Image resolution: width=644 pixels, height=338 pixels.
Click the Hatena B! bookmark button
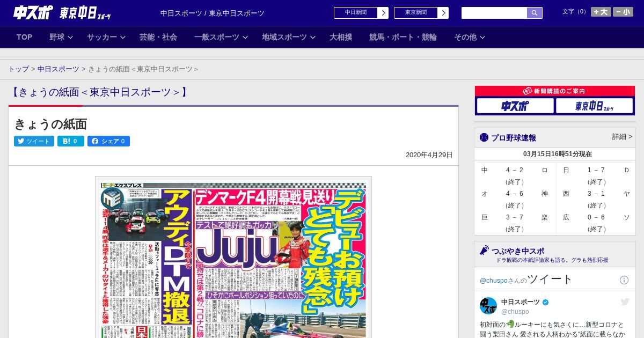(x=71, y=141)
